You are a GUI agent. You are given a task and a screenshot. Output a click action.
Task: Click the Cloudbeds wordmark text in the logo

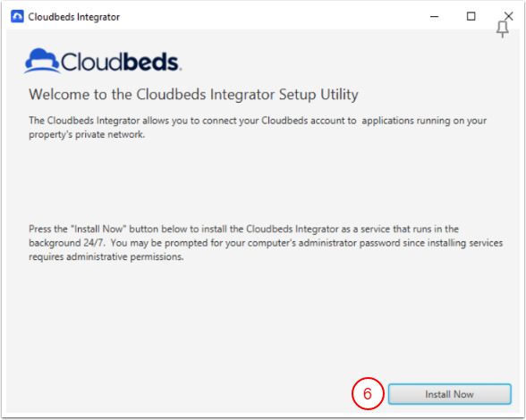[x=121, y=62]
